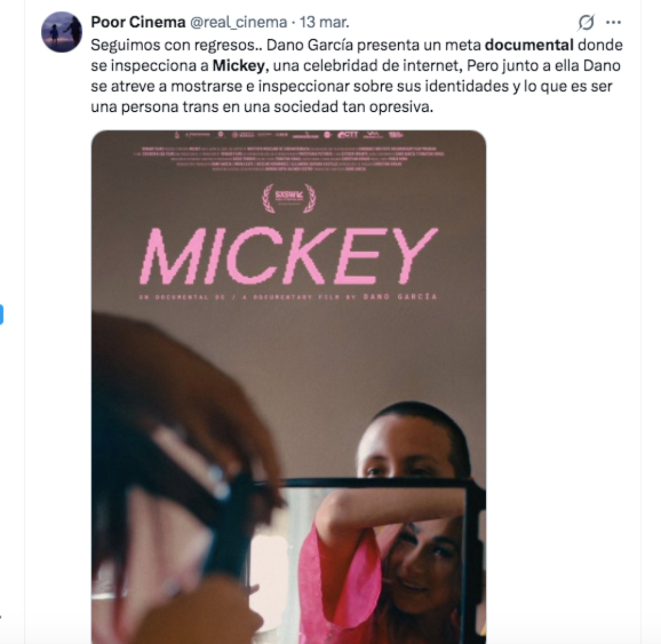Select the SXSW laurel emblem on the poster
Screen dimensions: 661x644
[x=288, y=199]
